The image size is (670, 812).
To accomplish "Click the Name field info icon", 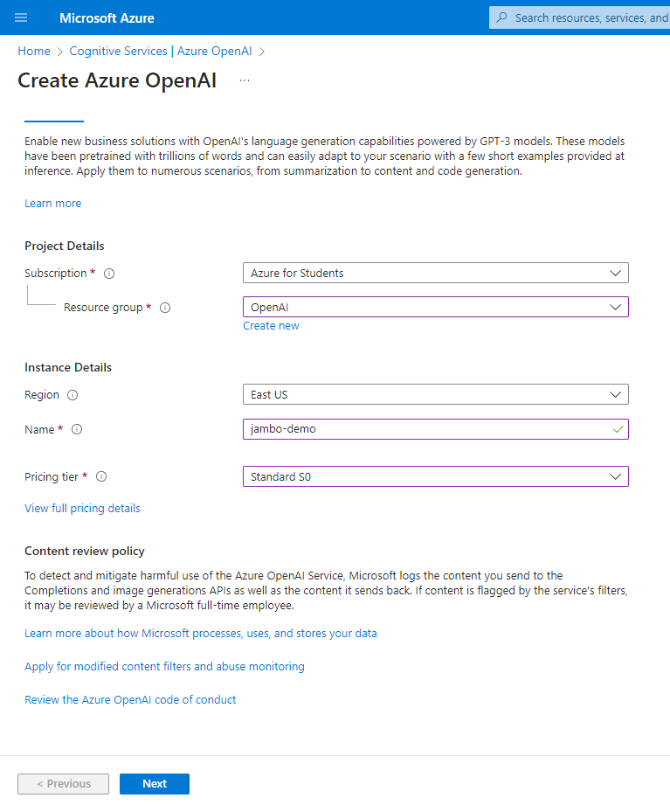I will pyautogui.click(x=76, y=429).
